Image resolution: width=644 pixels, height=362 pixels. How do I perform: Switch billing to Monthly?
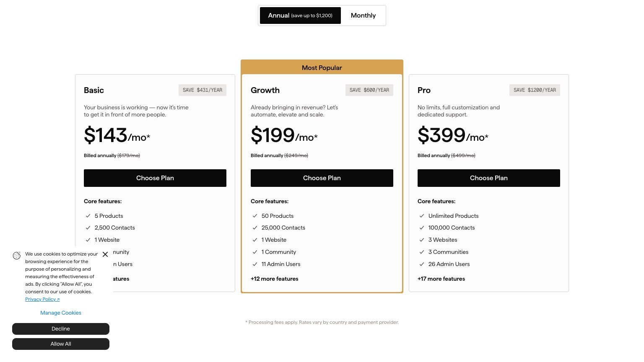363,16
